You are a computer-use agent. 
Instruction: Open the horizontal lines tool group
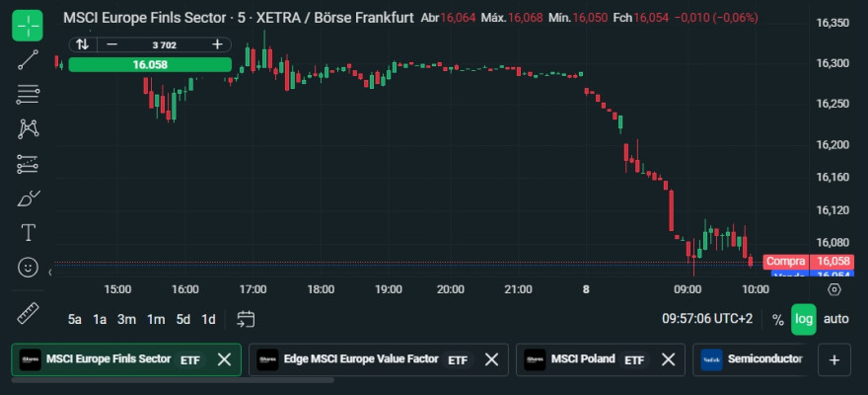tap(28, 95)
